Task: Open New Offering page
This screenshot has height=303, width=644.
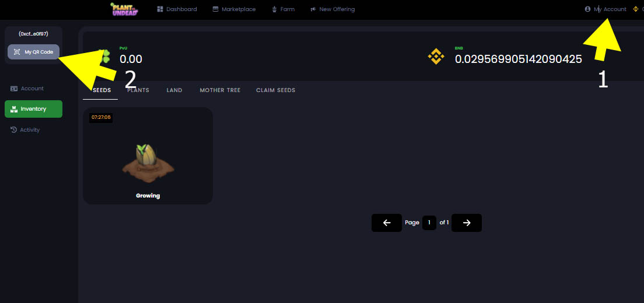Action: tap(332, 9)
